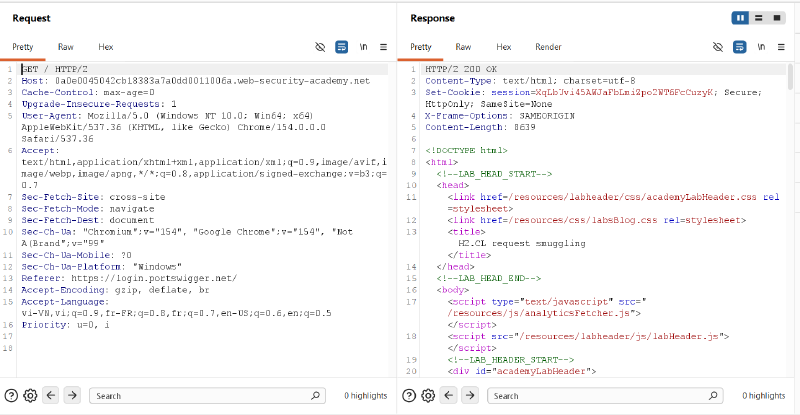Toggle the hide-headers eye icon in the Response panel
The width and height of the screenshot is (800, 415).
[x=718, y=47]
